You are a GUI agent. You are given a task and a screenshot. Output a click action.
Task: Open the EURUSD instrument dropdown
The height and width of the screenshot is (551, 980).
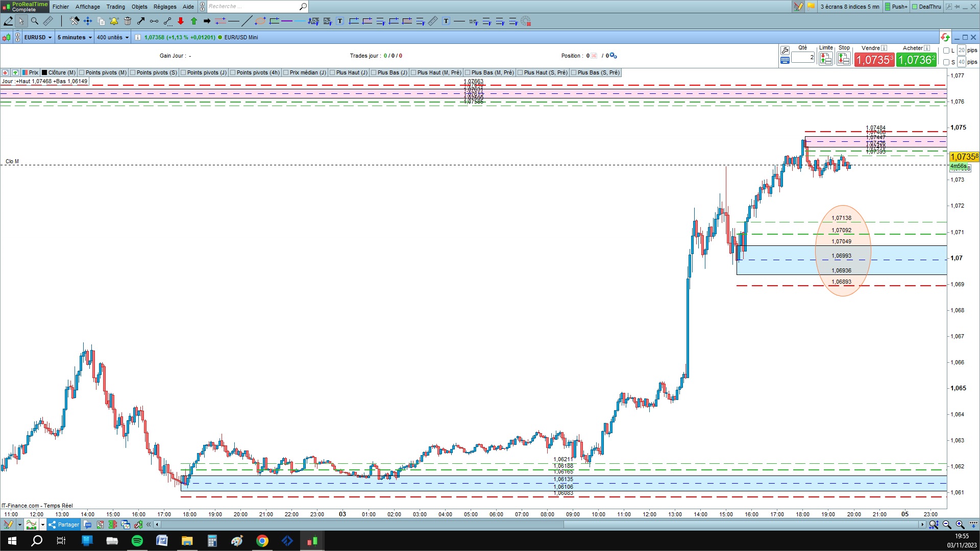click(x=38, y=37)
